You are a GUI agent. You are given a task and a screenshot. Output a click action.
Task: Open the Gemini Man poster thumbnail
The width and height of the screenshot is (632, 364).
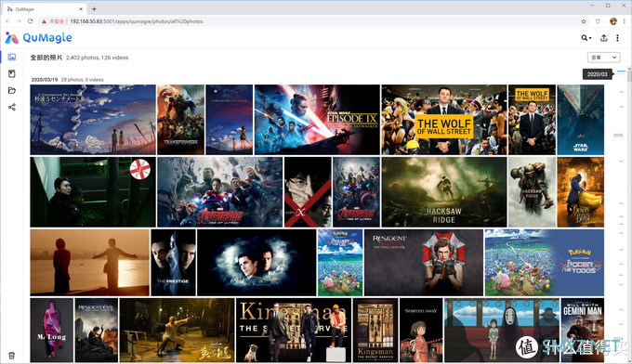click(583, 331)
